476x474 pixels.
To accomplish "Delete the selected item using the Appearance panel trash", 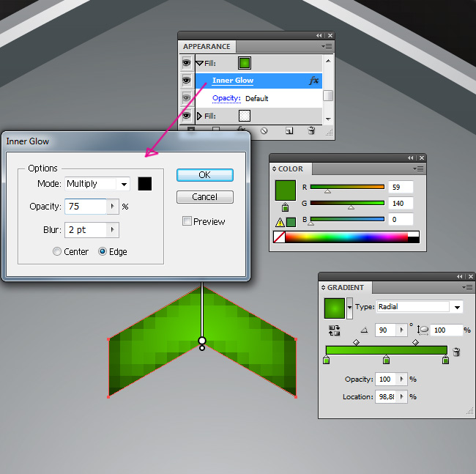I will 311,131.
